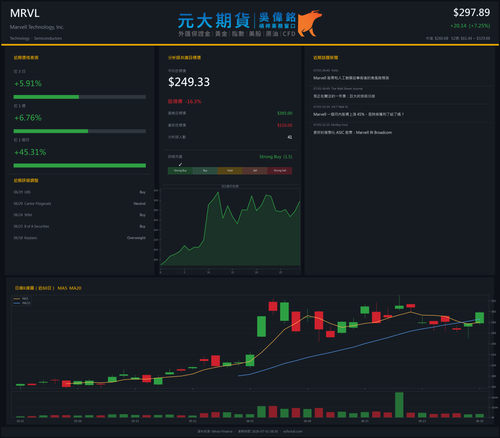
Task: Click the Overweight rating for Keybanc
Action: click(136, 238)
